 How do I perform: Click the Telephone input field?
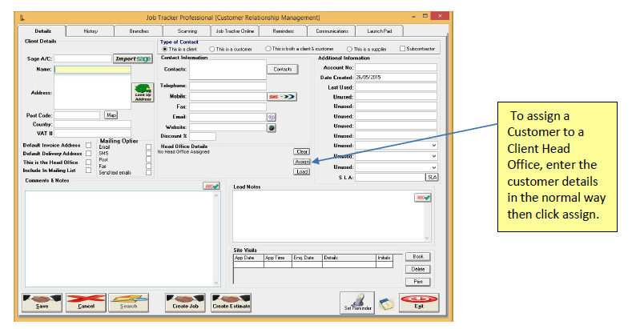click(x=227, y=86)
